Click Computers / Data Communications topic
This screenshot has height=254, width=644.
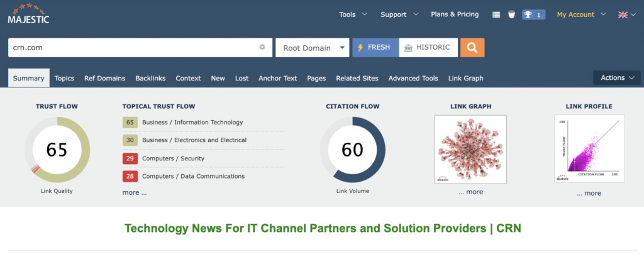click(x=194, y=177)
